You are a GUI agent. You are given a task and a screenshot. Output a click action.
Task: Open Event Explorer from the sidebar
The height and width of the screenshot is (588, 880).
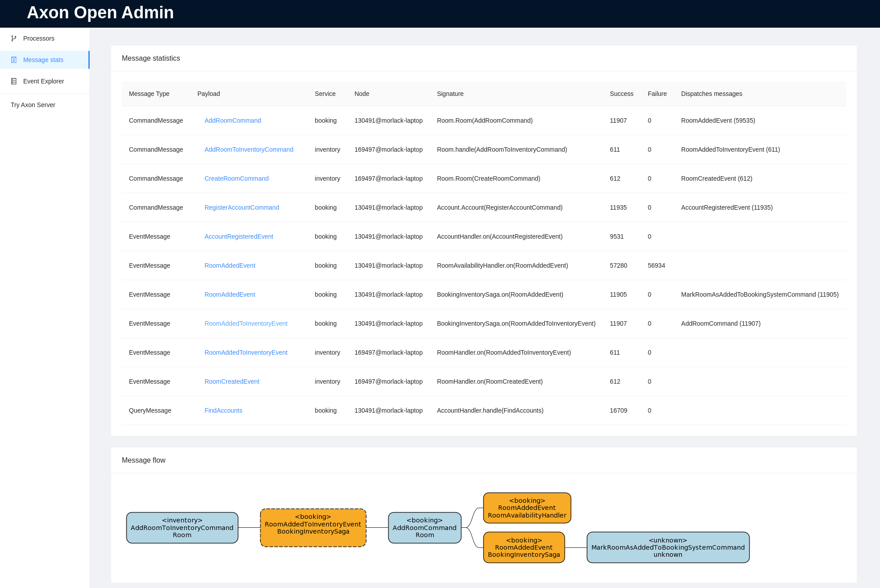coord(43,81)
